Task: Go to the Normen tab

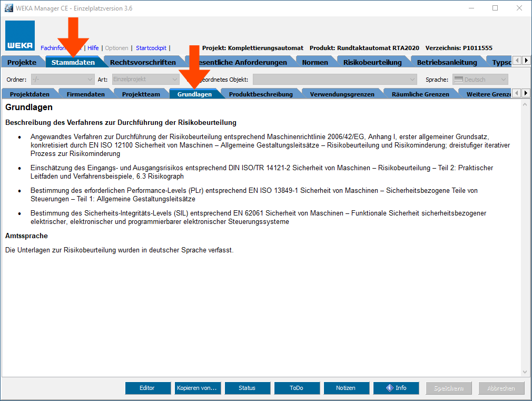Action: coord(314,62)
